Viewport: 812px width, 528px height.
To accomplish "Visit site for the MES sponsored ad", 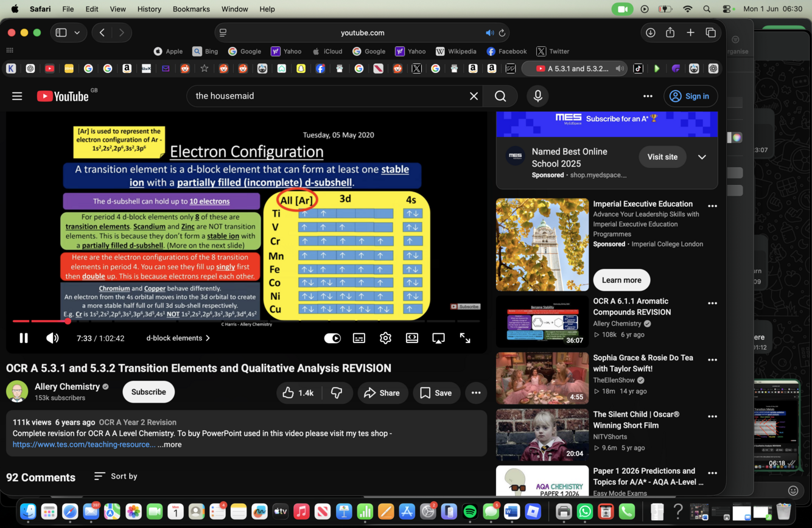I will (x=662, y=157).
